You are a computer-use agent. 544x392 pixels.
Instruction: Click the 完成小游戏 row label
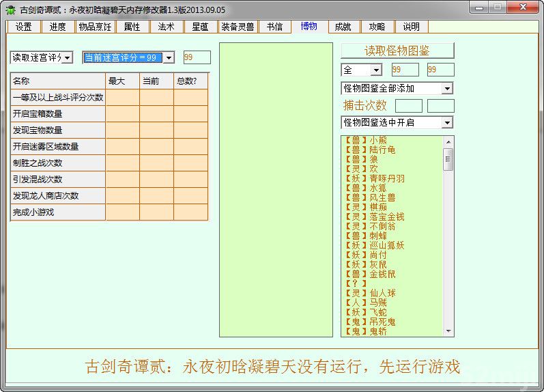click(x=58, y=212)
